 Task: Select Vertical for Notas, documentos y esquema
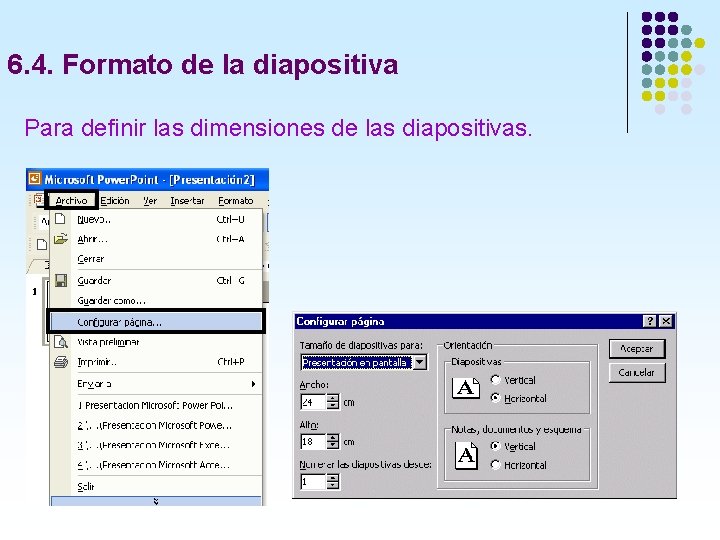495,446
